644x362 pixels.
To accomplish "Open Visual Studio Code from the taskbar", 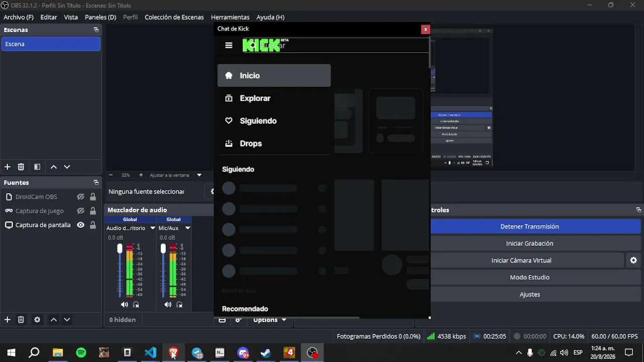I will click(x=150, y=353).
